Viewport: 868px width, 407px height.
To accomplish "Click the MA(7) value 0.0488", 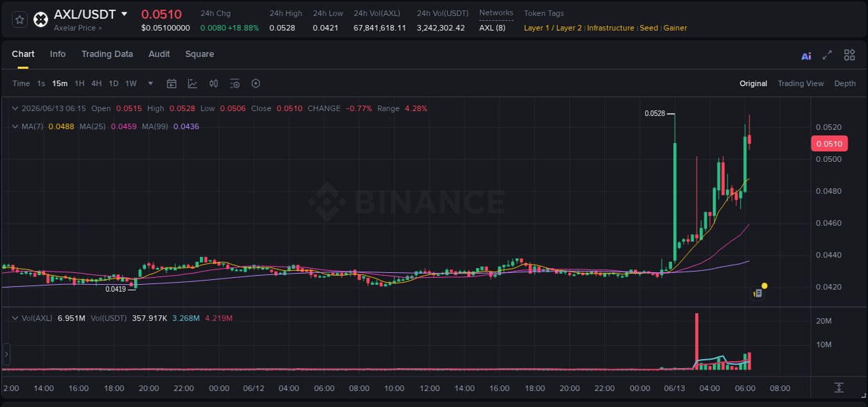I will 61,126.
